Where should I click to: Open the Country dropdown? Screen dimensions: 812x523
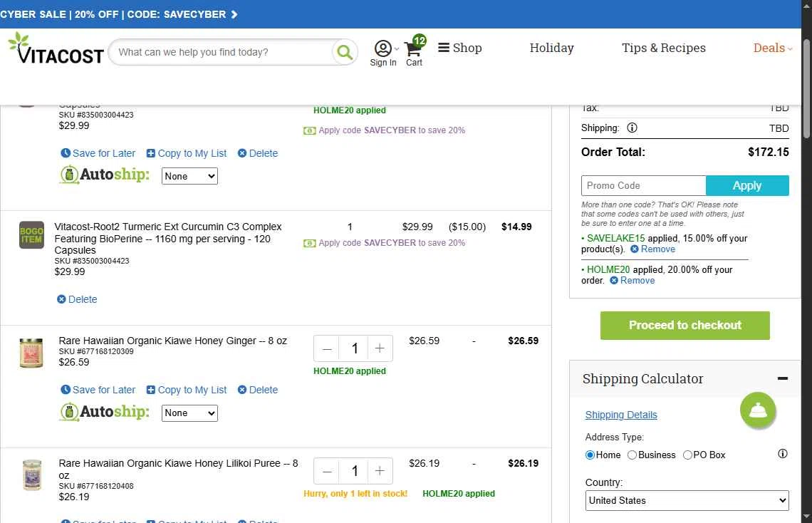click(x=687, y=500)
